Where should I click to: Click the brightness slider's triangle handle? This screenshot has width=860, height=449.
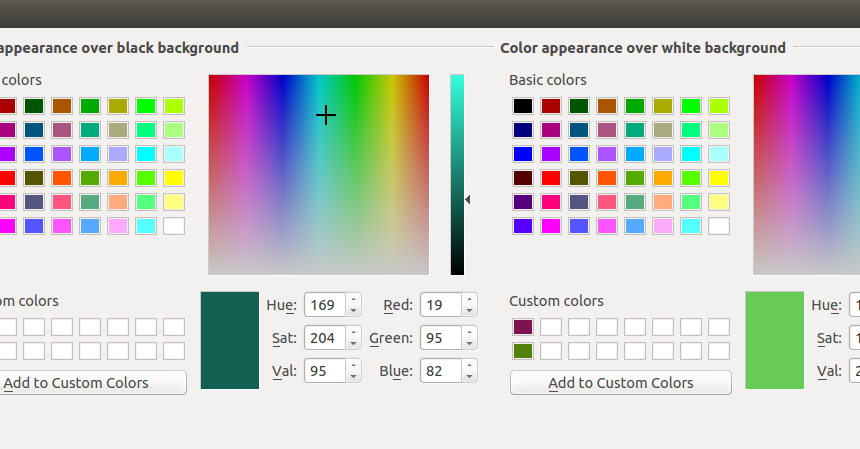click(468, 200)
